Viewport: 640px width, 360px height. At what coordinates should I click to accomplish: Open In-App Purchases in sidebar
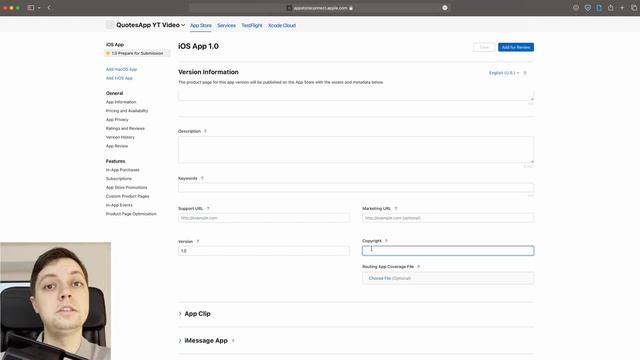(x=122, y=170)
